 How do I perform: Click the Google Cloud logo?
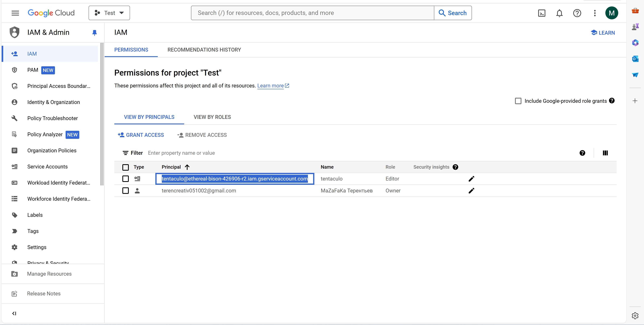pos(51,13)
